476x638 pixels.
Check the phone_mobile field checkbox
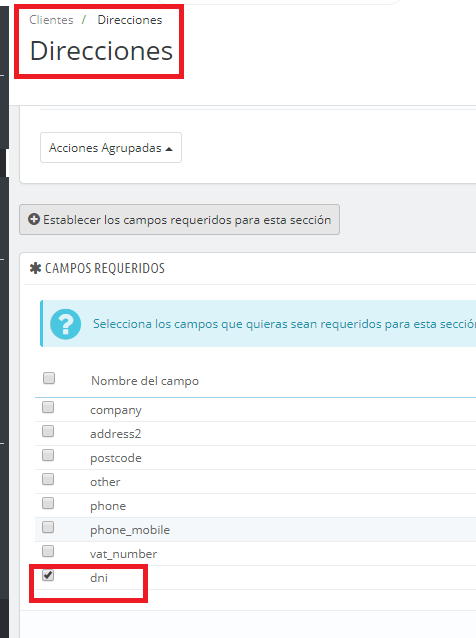pos(48,527)
